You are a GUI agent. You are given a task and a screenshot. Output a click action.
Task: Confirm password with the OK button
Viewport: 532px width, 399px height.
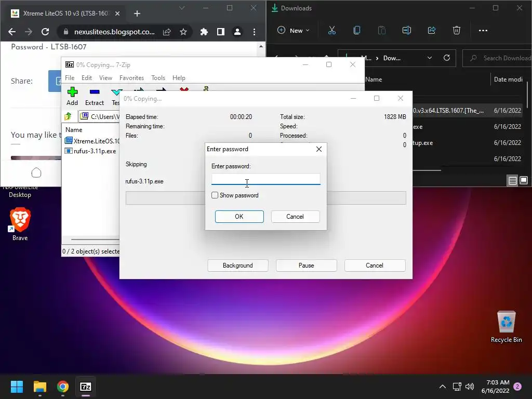coord(239,217)
